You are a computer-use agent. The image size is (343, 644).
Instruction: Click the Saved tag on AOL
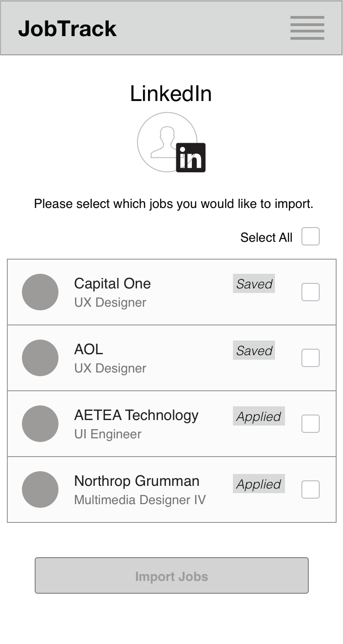(x=254, y=351)
